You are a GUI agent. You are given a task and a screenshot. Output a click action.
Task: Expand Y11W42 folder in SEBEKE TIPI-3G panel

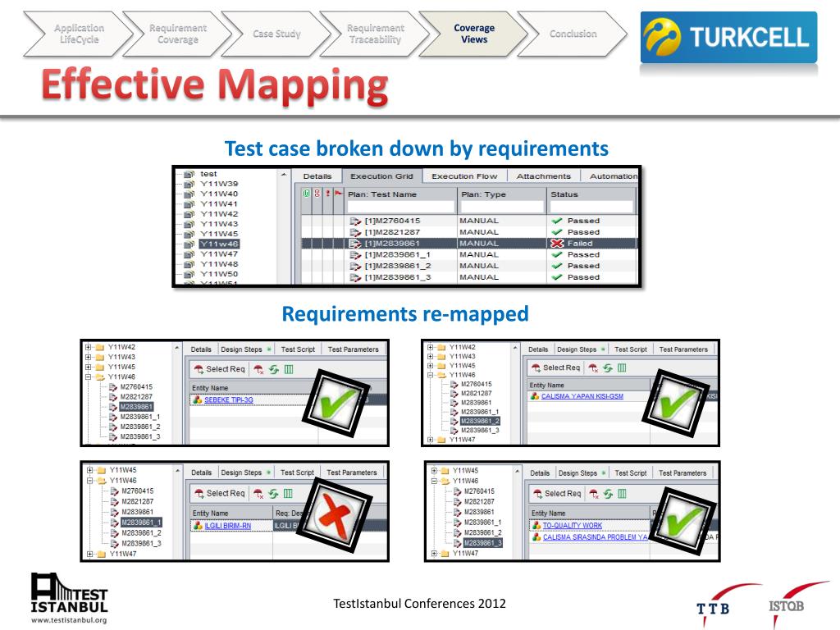coord(89,347)
